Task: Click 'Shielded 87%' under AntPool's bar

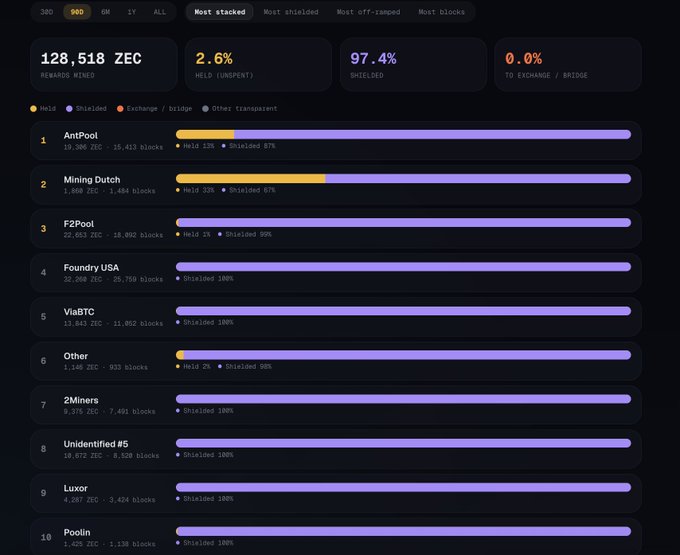Action: click(x=248, y=146)
